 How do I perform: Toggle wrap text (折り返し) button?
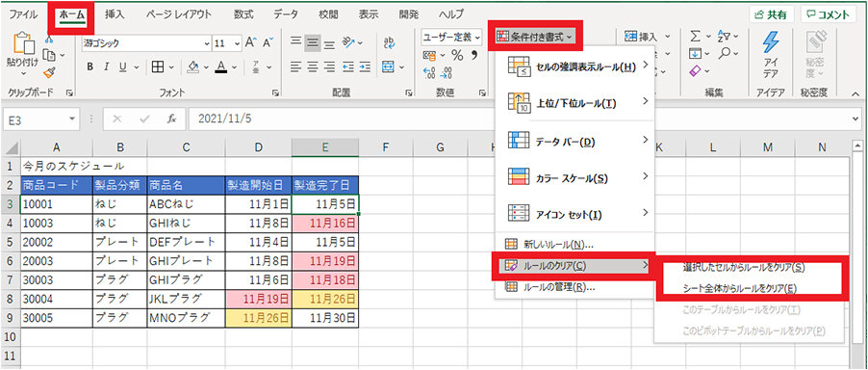click(x=389, y=42)
